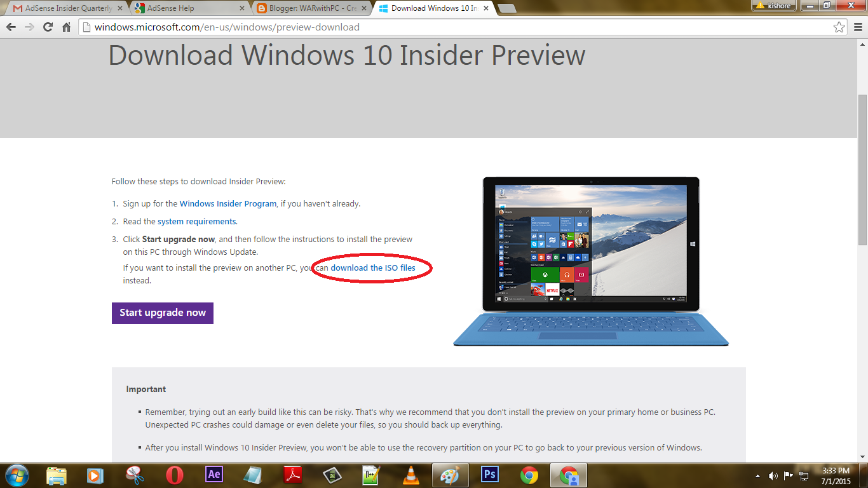
Task: Go back to the previous page
Action: tap(11, 27)
